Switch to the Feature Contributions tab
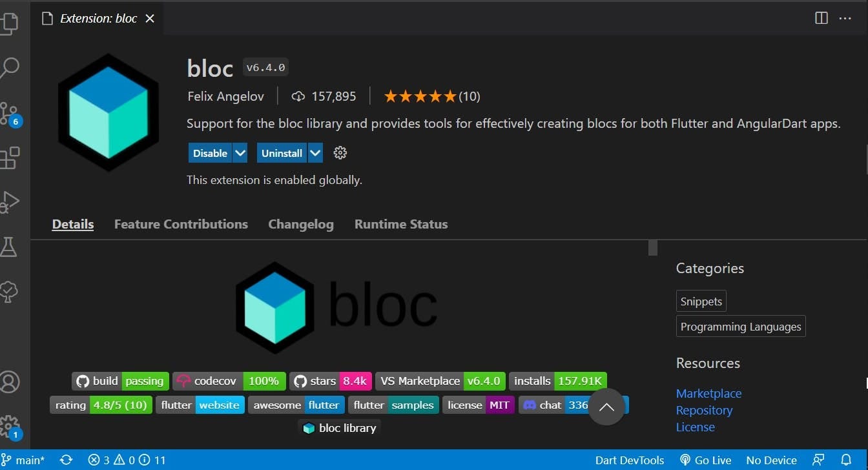 [x=181, y=224]
